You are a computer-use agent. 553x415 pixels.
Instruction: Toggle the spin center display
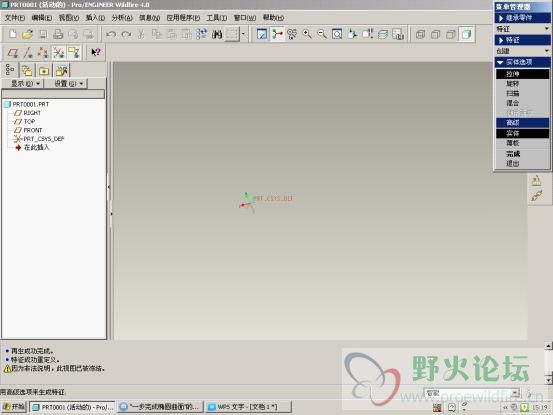[x=277, y=34]
